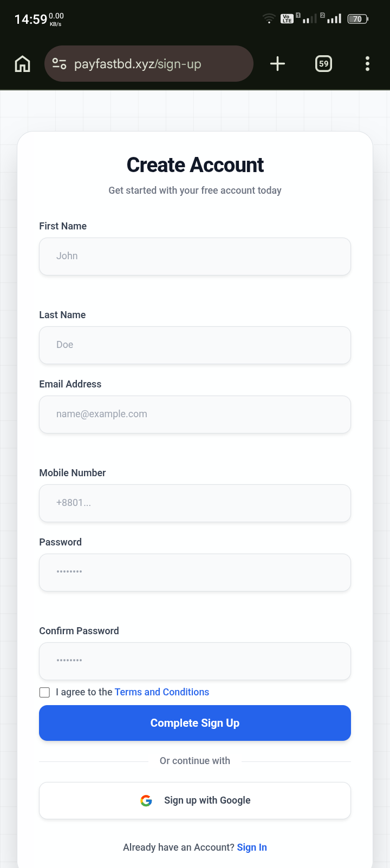Tap the Password input field
The image size is (390, 868).
[195, 573]
